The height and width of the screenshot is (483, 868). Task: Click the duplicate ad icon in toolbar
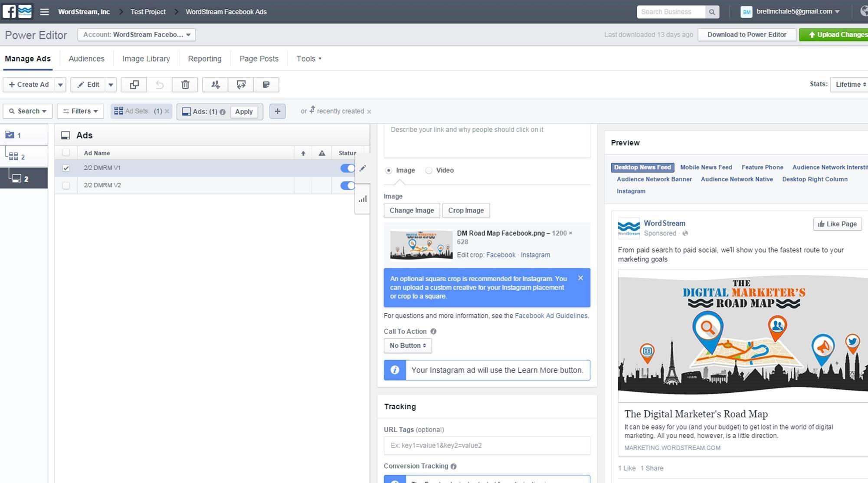coord(134,85)
